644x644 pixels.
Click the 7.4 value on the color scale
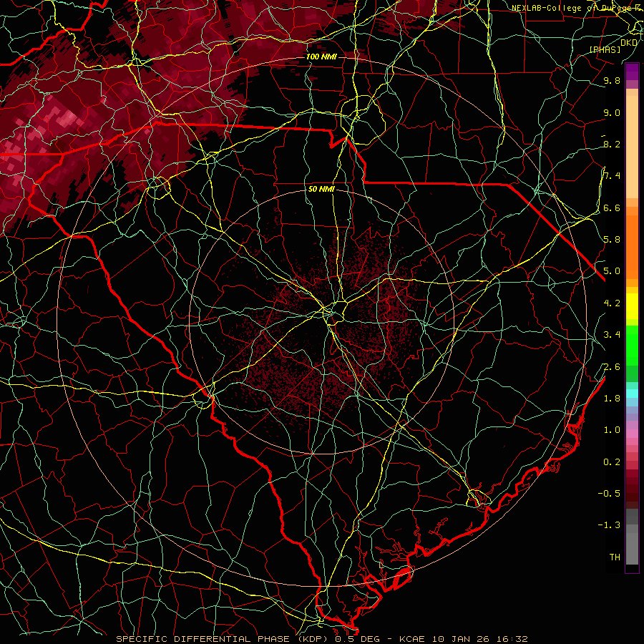coord(612,176)
